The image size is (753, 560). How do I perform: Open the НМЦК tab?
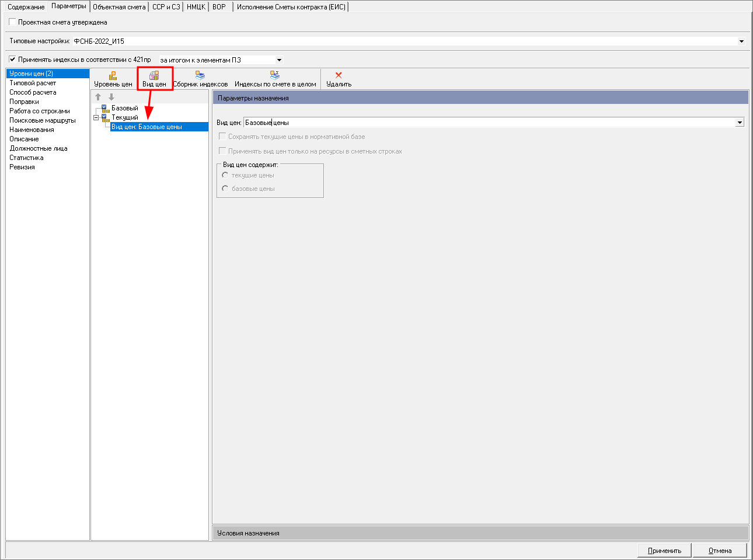tap(196, 7)
